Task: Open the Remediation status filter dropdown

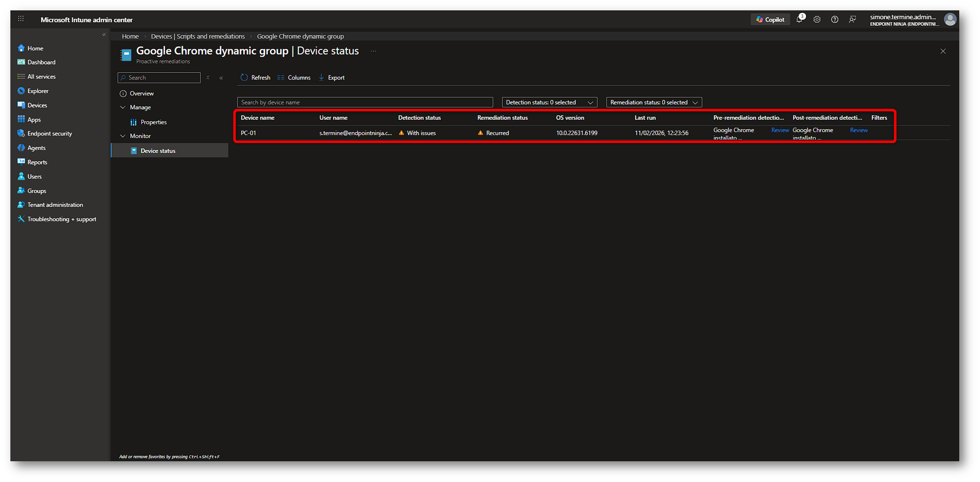Action: (654, 102)
